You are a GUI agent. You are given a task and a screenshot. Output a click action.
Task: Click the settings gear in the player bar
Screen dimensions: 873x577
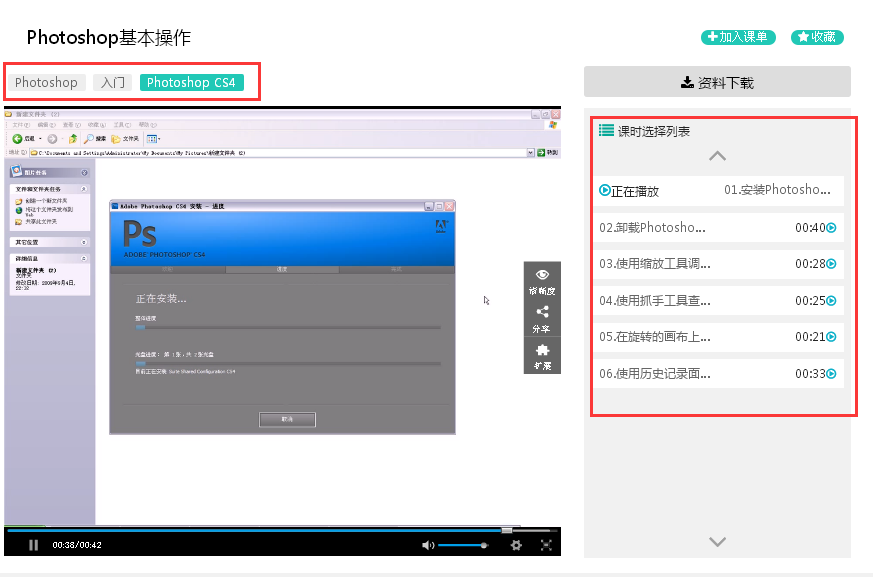pos(517,544)
